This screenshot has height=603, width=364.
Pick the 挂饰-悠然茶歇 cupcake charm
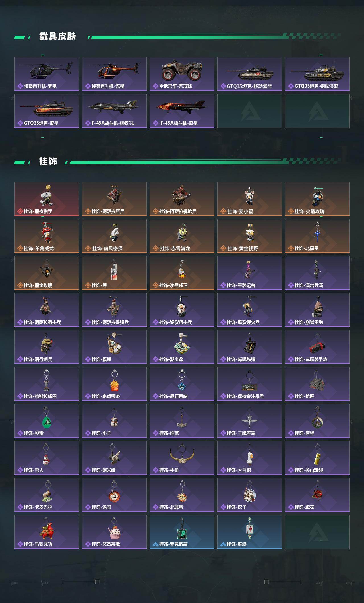pos(114,532)
